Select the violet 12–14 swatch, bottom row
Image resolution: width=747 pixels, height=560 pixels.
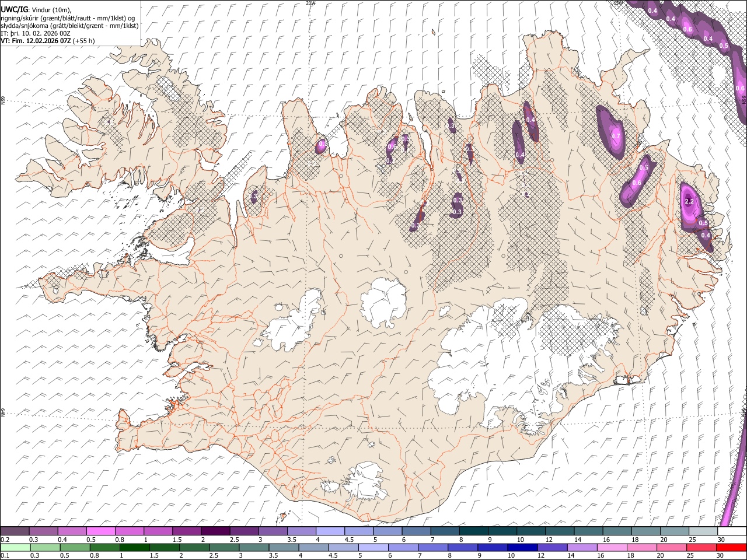pyautogui.click(x=551, y=547)
